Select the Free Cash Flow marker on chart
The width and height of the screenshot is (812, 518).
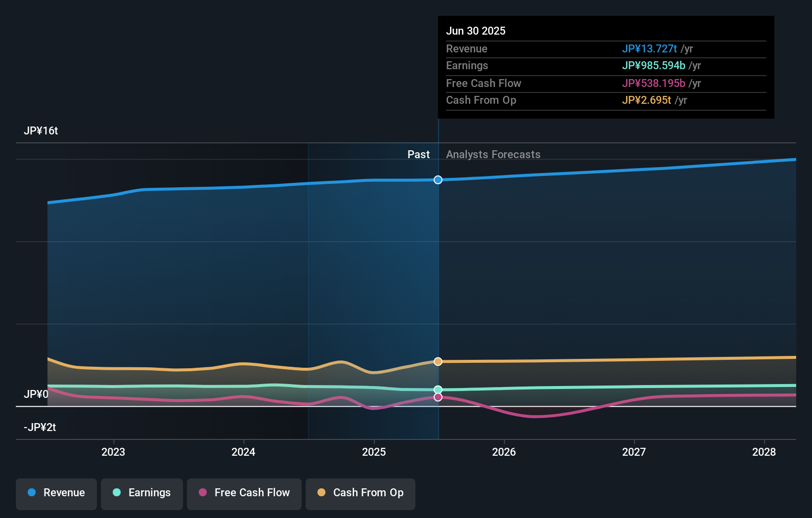pyautogui.click(x=438, y=397)
